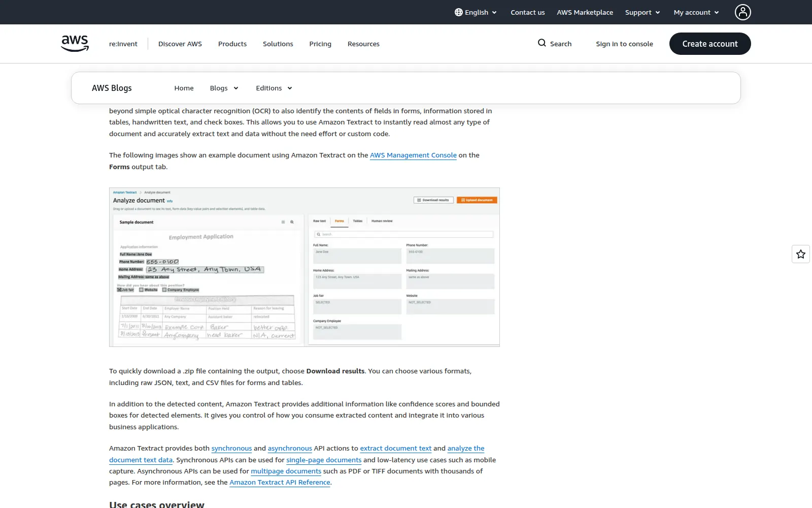Click the user profile avatar icon

pyautogui.click(x=742, y=12)
